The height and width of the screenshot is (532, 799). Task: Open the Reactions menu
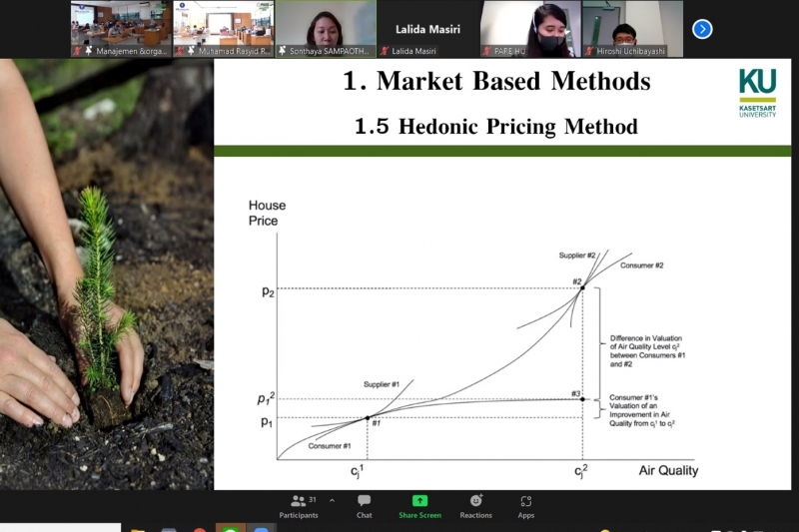[x=475, y=505]
